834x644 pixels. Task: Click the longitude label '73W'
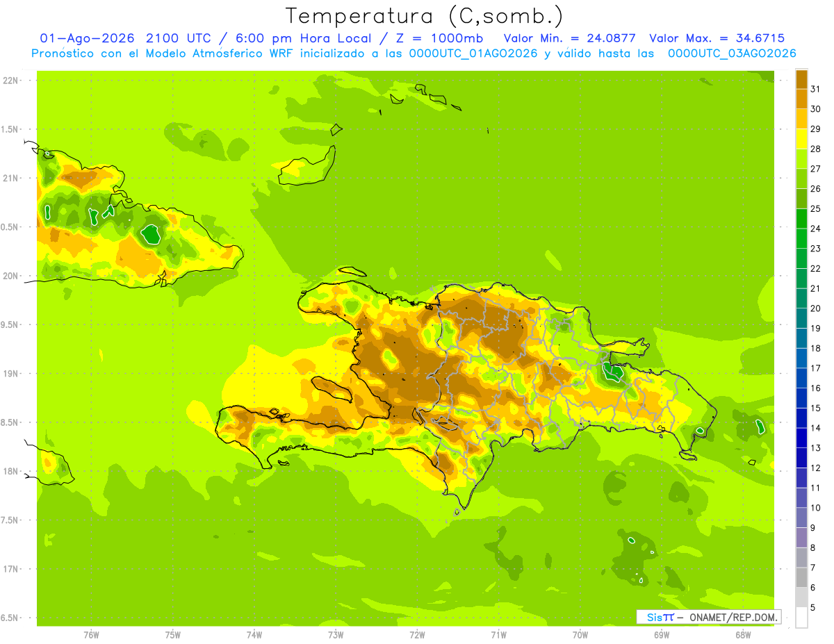pos(336,634)
